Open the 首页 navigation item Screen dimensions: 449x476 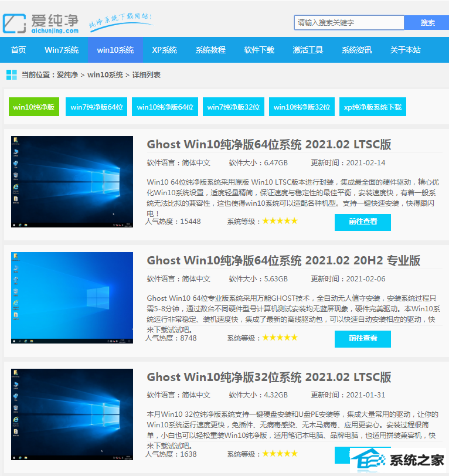pos(18,50)
